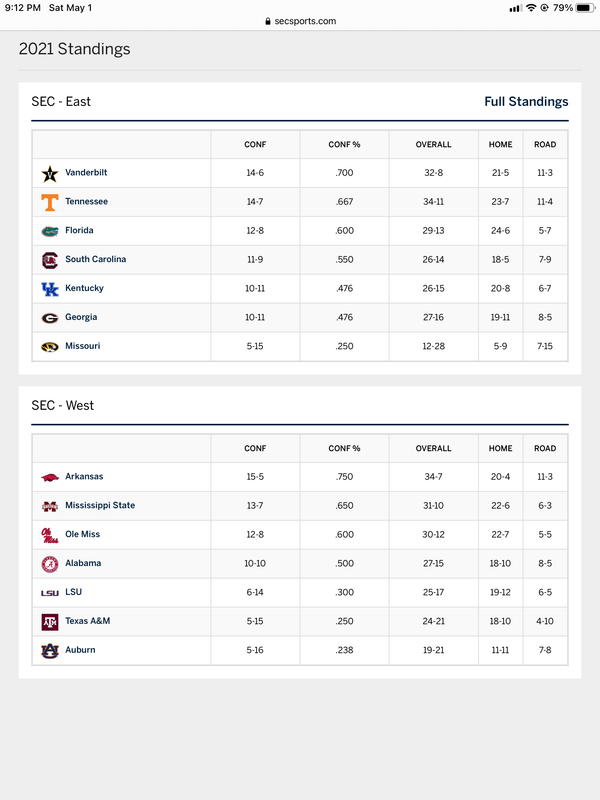Viewport: 600px width, 800px height.
Task: Click the Auburn AU logo icon
Action: point(49,650)
